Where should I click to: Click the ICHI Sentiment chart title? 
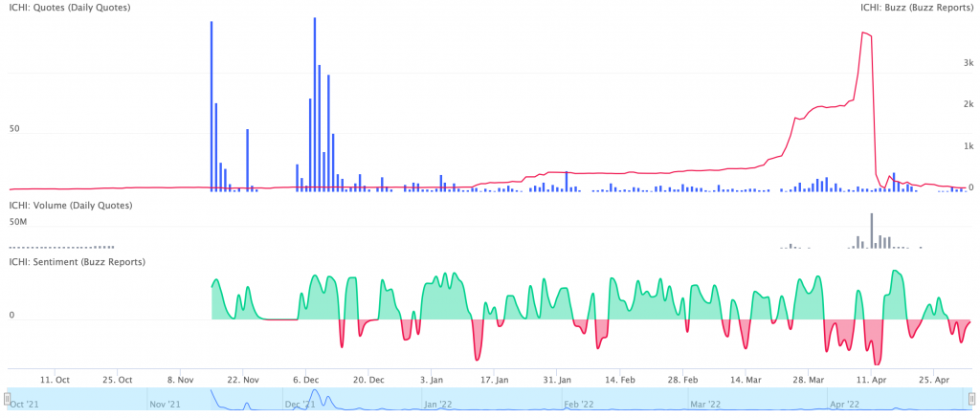[77, 261]
